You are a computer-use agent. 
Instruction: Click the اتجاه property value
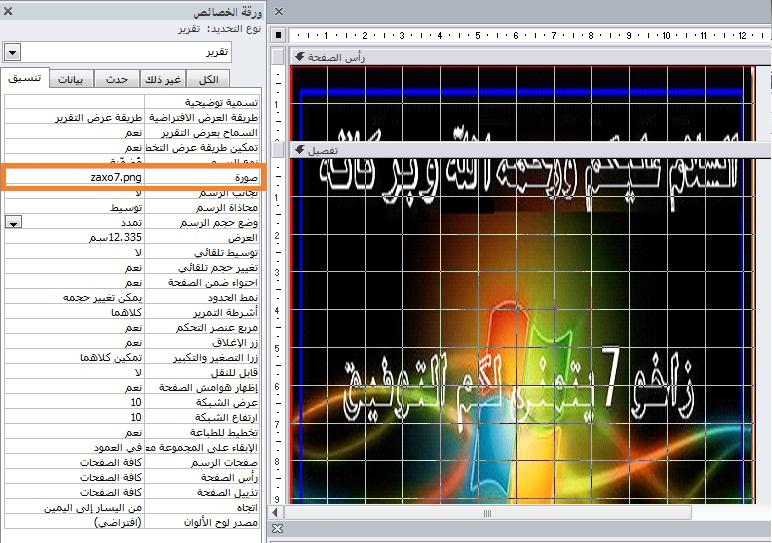click(x=75, y=507)
